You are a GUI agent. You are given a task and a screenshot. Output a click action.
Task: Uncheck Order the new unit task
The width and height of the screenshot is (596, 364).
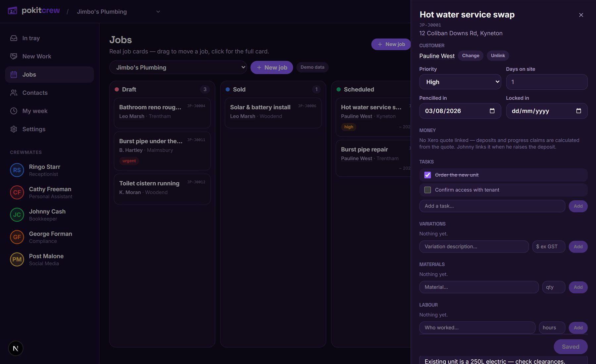pos(427,175)
